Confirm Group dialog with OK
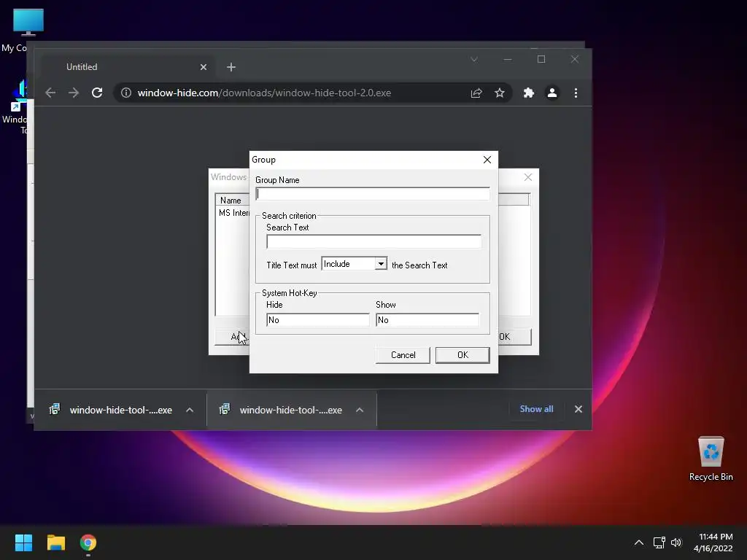Viewport: 747px width, 560px height. click(x=462, y=355)
